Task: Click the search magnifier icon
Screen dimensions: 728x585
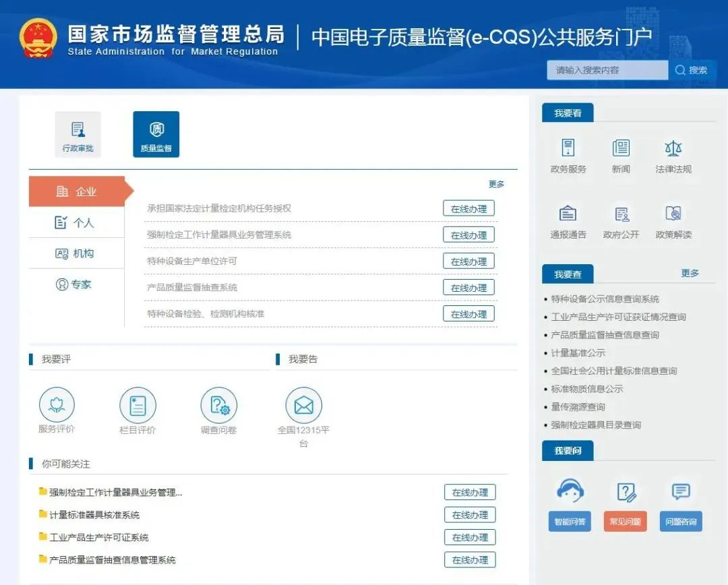Action: click(x=680, y=70)
